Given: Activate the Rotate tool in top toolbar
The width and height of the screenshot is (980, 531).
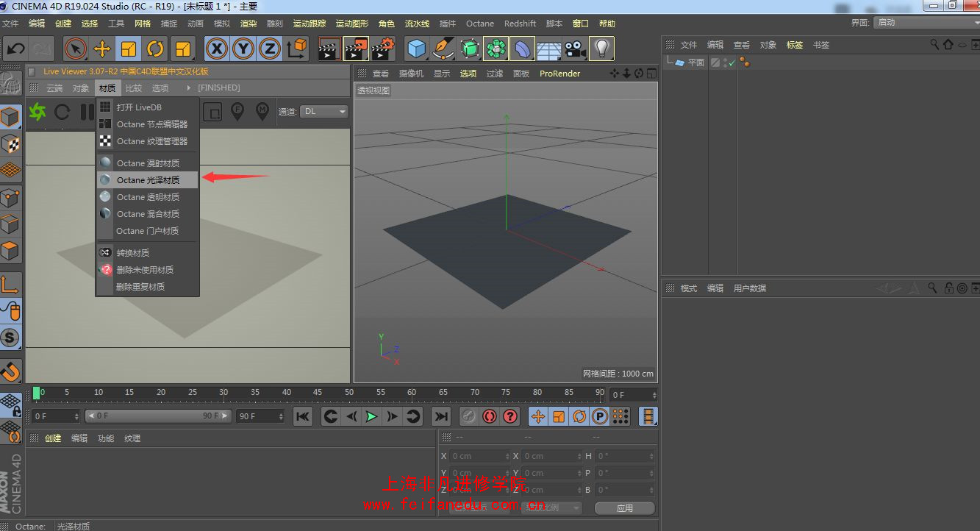Looking at the screenshot, I should pos(155,49).
